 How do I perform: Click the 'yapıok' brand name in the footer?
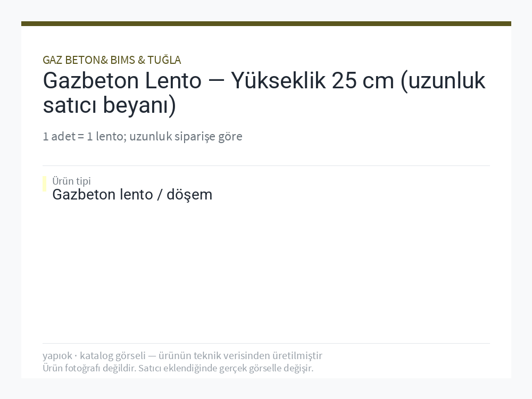pos(57,356)
